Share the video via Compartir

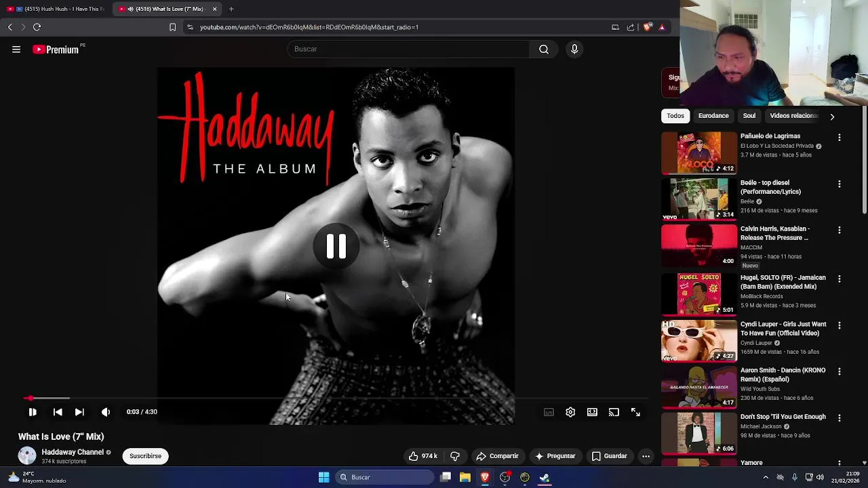497,456
